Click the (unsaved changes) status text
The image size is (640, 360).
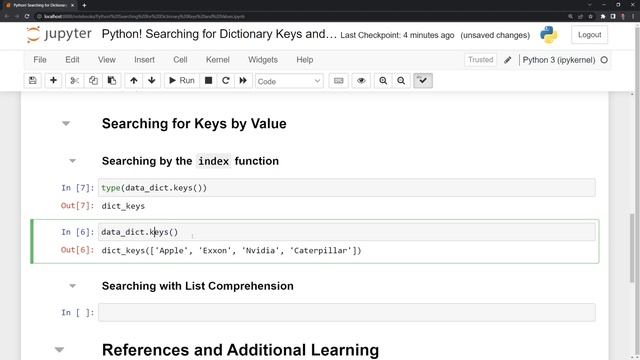[495, 35]
